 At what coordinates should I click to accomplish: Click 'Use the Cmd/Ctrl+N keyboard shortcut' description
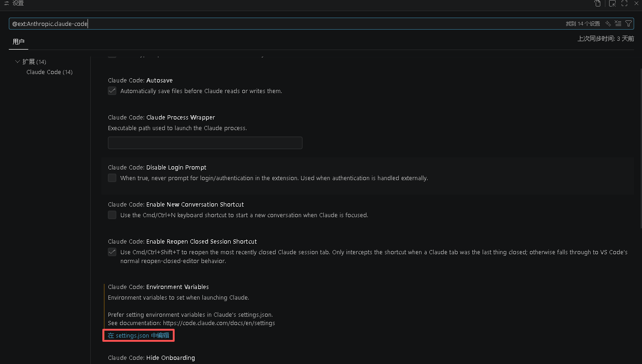(244, 215)
